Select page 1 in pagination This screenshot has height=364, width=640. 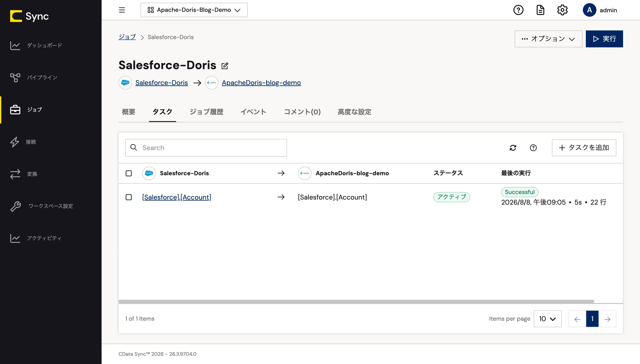[592, 319]
